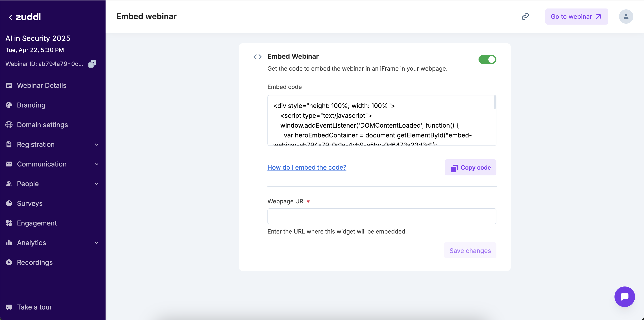Viewport: 644px width, 320px height.
Task: Click the Webpage URL input field
Action: [381, 216]
